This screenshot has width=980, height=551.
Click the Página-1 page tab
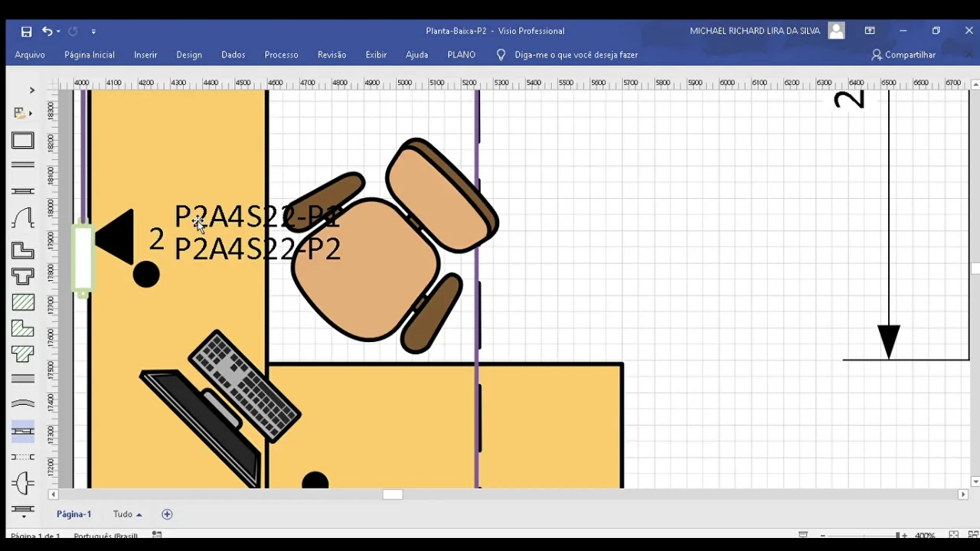73,514
